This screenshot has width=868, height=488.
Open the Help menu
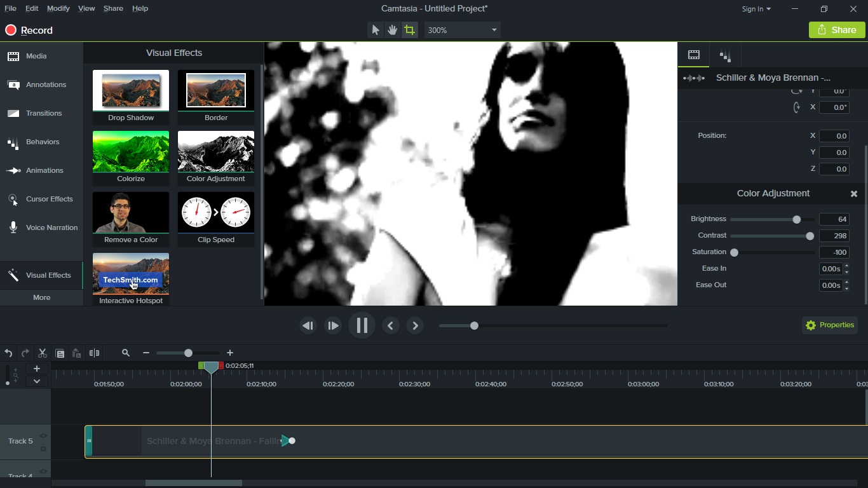(140, 8)
